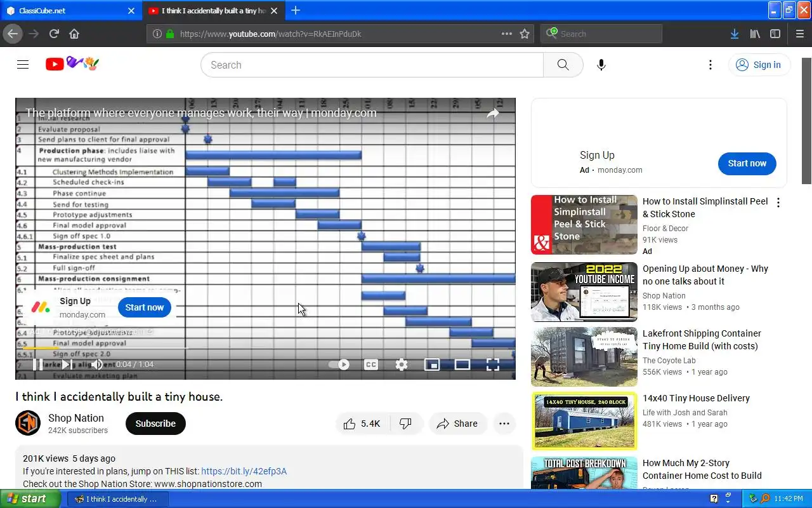Click The Coyote Lab channel name

(x=669, y=360)
